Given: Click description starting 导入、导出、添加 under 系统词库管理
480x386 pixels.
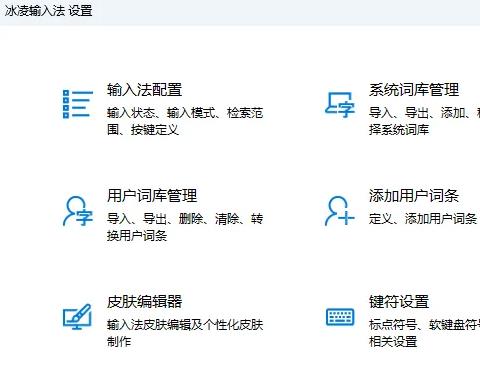Looking at the screenshot, I should point(424,121).
